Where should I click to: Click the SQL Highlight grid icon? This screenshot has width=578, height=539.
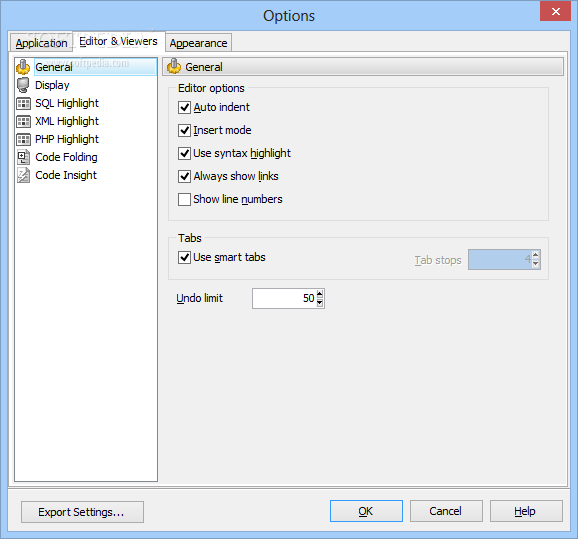pos(23,103)
